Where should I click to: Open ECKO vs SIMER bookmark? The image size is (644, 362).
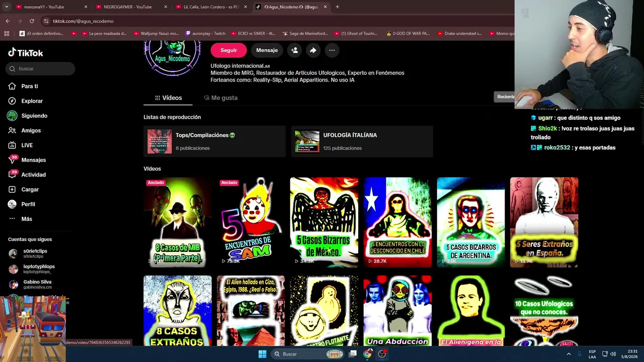pyautogui.click(x=253, y=34)
